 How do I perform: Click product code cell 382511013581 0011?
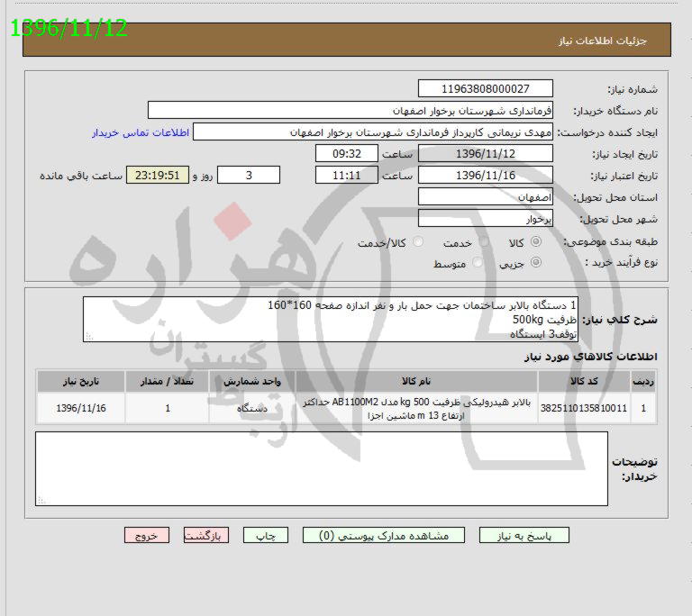(584, 408)
